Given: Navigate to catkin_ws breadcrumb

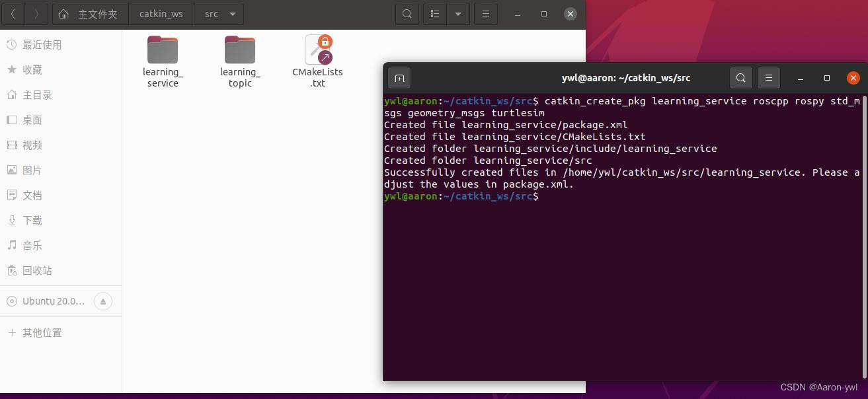Looking at the screenshot, I should tap(161, 14).
